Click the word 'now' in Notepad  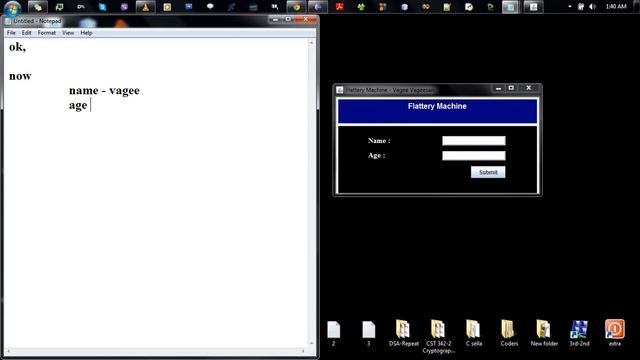[x=20, y=76]
